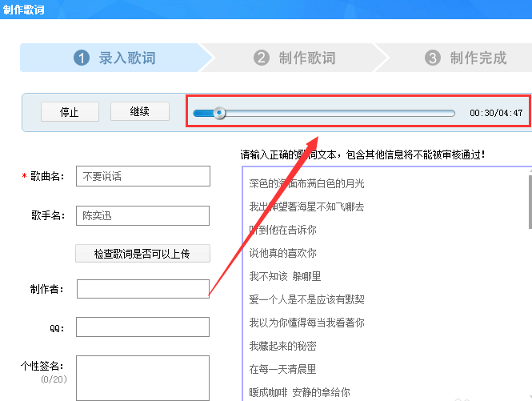Click the playback progress slider knob
Screen dimensions: 532x401
tap(219, 113)
